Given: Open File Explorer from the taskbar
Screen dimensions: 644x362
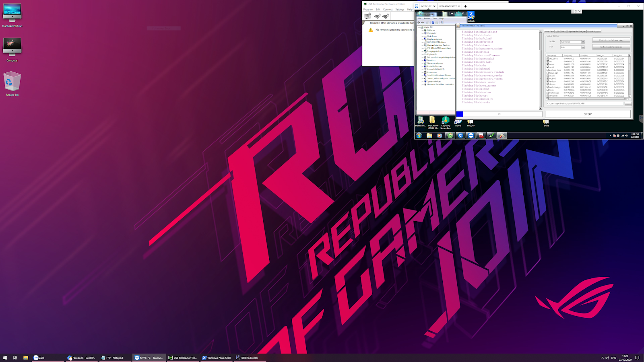Looking at the screenshot, I should pos(25,358).
